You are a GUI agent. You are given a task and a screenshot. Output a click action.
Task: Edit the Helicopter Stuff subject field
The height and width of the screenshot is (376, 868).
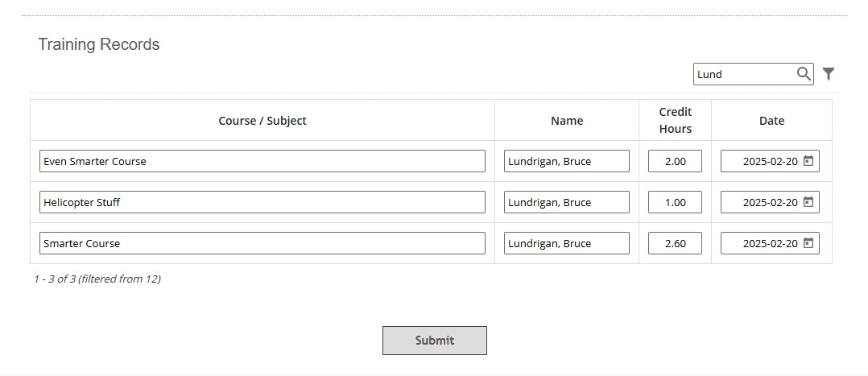click(262, 202)
